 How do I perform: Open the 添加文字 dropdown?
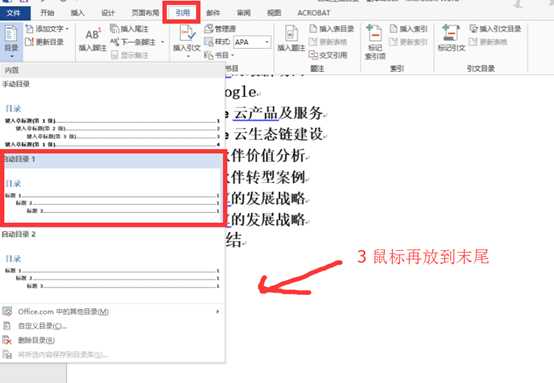point(47,29)
